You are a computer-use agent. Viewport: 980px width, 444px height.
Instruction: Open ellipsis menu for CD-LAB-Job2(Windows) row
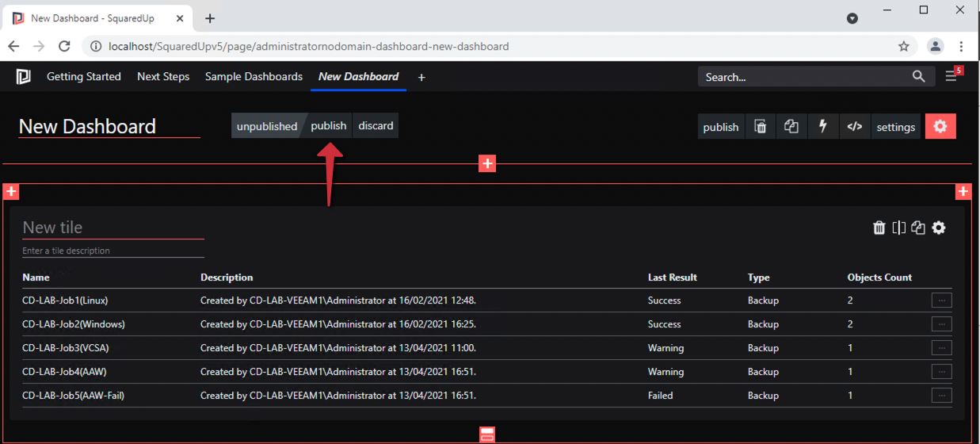coord(941,324)
